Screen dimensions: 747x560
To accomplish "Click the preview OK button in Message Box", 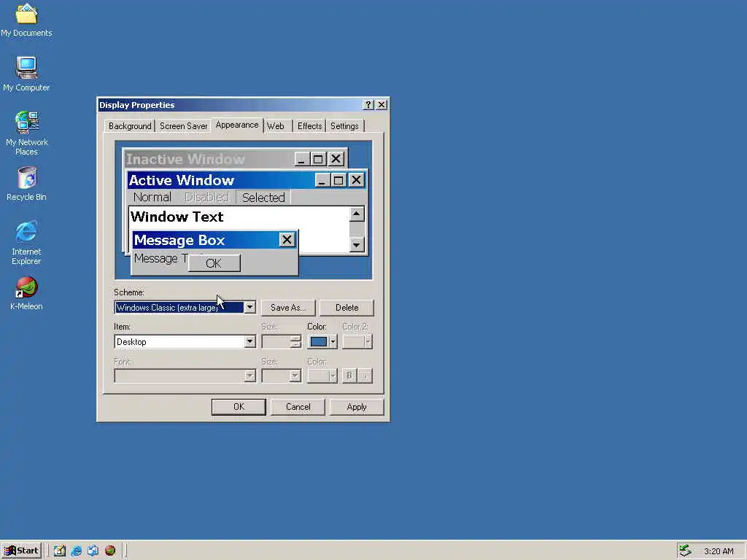I will (x=214, y=262).
